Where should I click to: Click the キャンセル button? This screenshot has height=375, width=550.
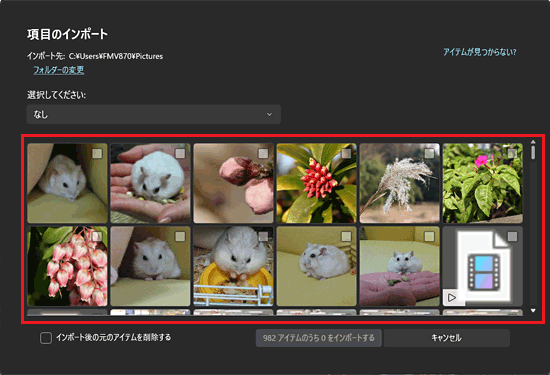[x=447, y=338]
